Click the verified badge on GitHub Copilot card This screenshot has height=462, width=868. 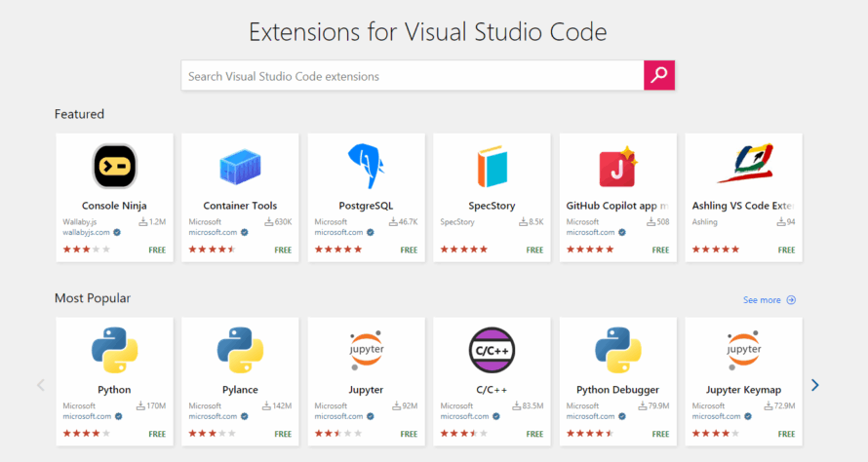622,232
